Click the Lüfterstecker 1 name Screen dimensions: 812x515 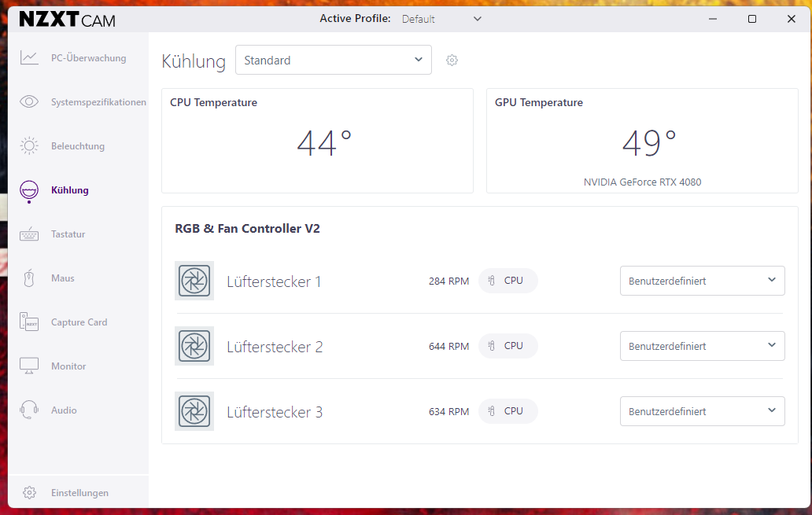click(x=274, y=281)
